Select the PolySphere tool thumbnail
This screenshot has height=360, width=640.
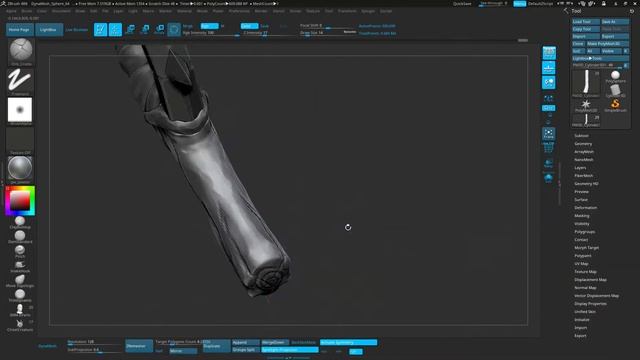615,76
